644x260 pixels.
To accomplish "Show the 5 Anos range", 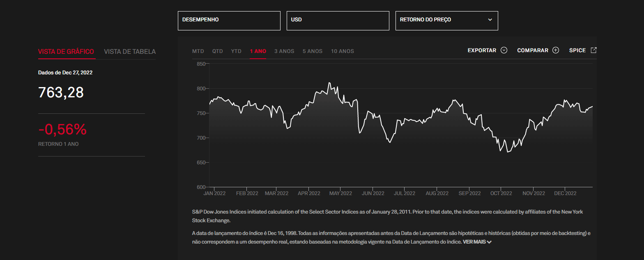I will pyautogui.click(x=313, y=51).
